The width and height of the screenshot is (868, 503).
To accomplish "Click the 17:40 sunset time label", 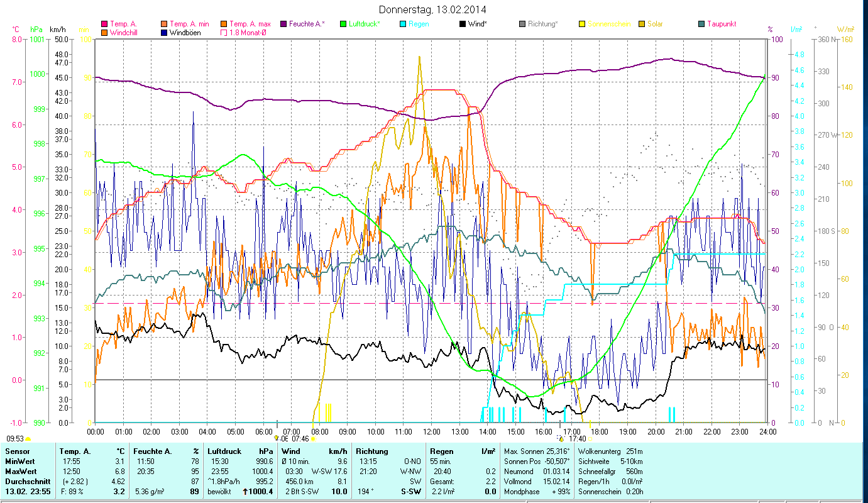I will tap(577, 439).
